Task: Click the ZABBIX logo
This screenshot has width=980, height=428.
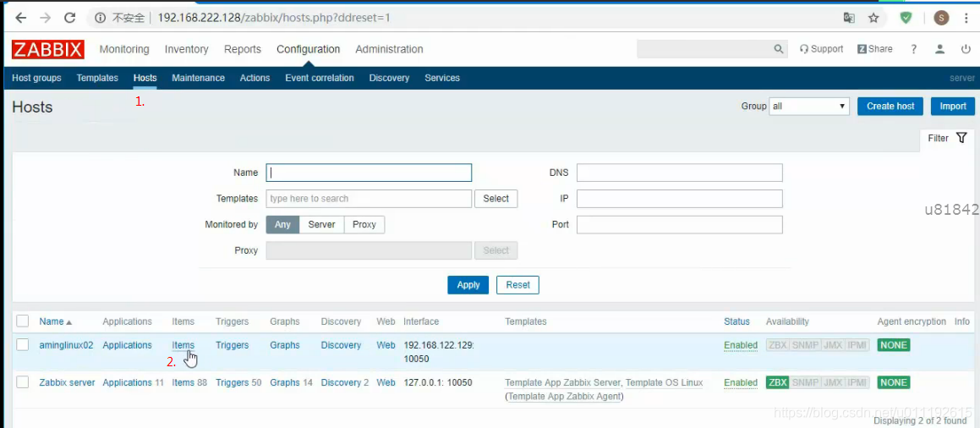Action: (48, 49)
